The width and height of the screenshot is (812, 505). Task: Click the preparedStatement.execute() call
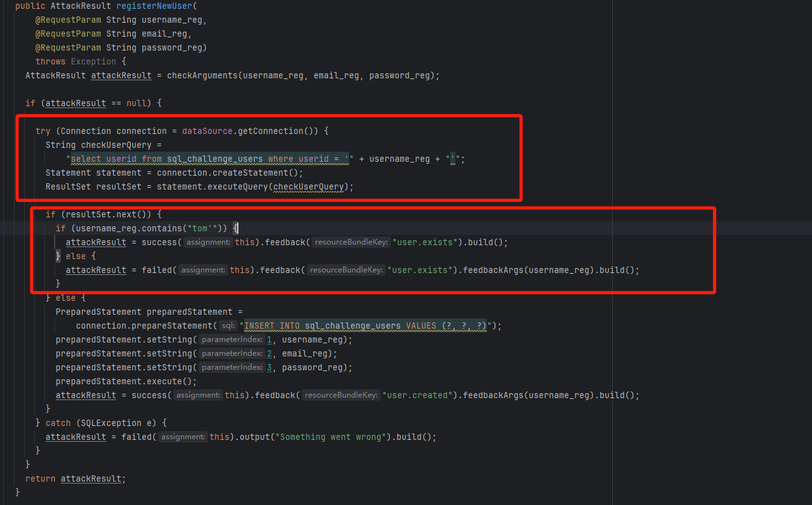point(124,381)
